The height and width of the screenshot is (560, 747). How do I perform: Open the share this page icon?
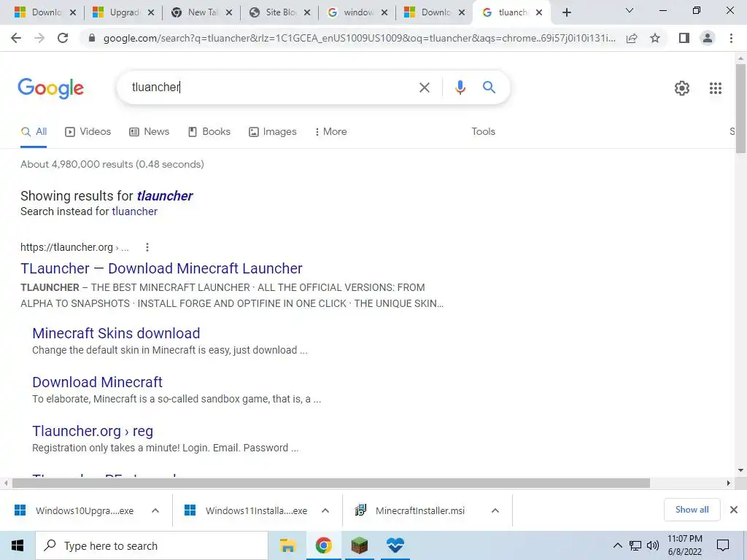[632, 38]
